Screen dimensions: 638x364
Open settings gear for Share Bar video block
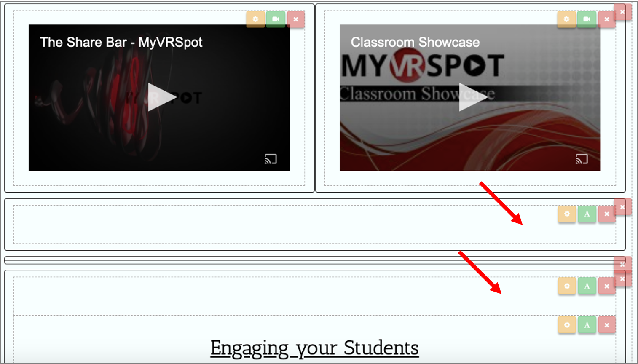tap(255, 19)
